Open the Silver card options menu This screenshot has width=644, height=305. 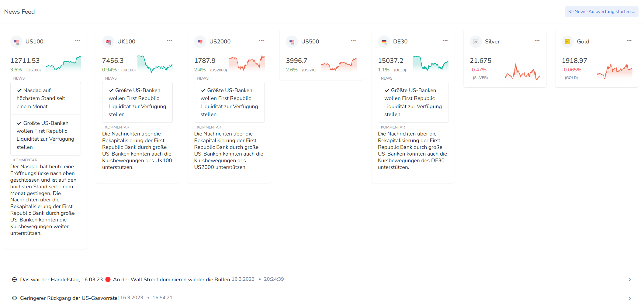click(x=537, y=40)
